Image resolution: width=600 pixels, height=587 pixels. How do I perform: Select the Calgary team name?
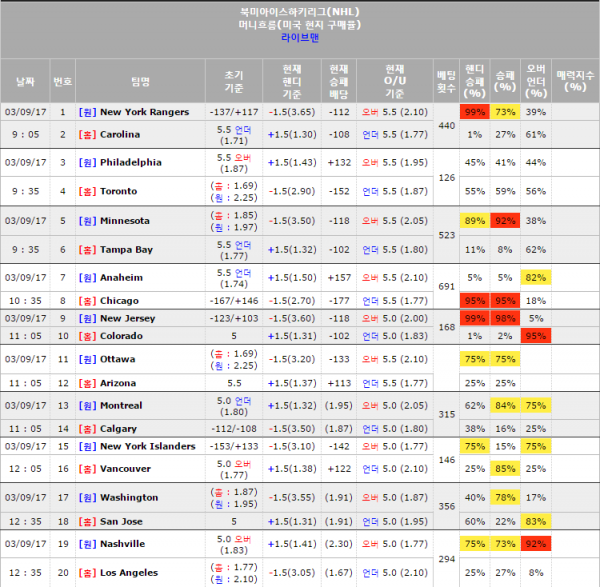(118, 429)
